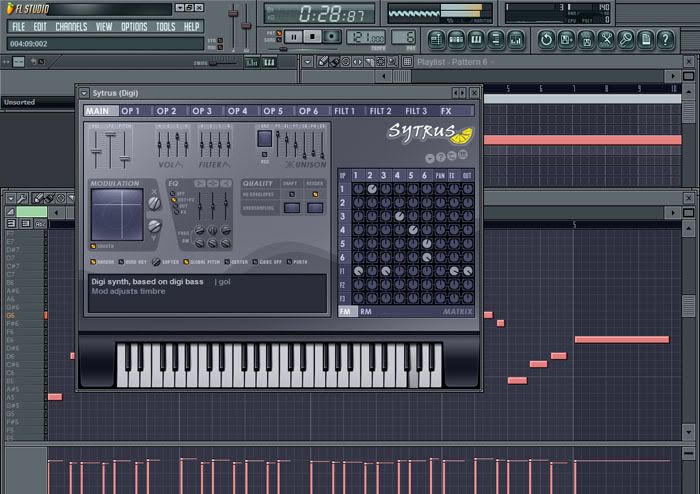700x494 pixels.
Task: Click the save-new-version floppy icon
Action: coord(566,40)
